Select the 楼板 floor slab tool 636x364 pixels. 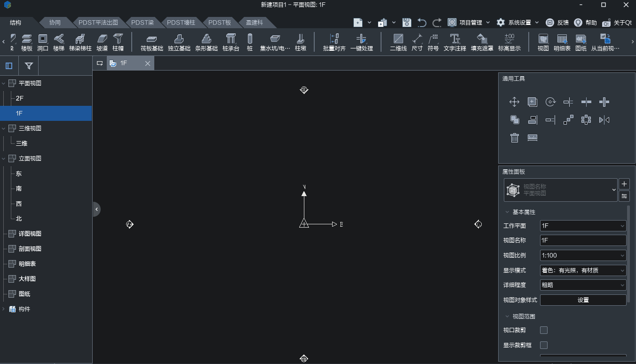tap(27, 42)
